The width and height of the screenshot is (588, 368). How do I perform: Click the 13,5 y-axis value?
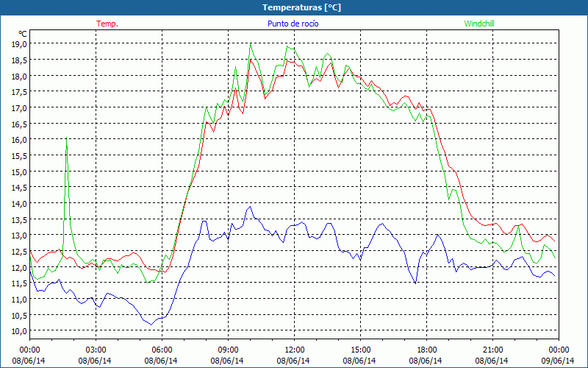(x=20, y=219)
